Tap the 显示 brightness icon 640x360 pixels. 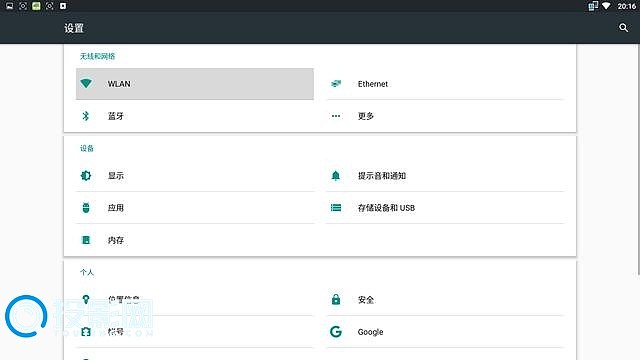(x=86, y=176)
